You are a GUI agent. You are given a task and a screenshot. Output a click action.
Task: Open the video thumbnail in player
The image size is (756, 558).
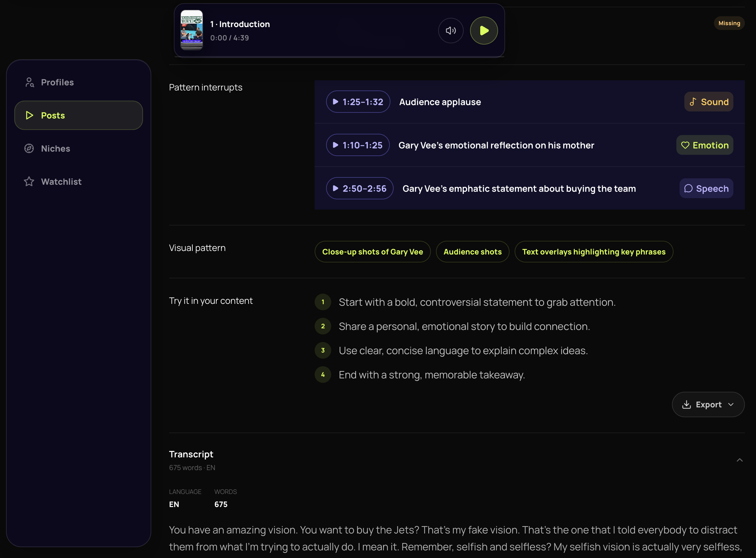click(192, 30)
